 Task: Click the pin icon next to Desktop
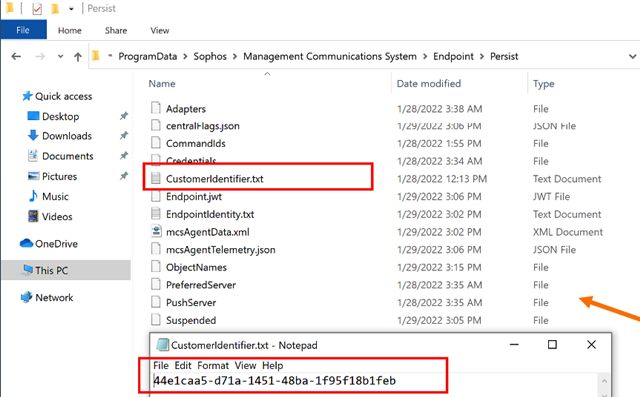coord(124,116)
